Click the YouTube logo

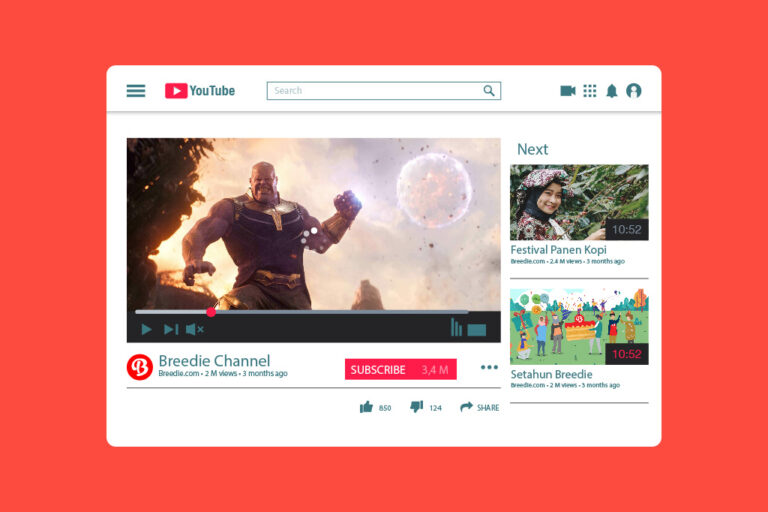200,91
